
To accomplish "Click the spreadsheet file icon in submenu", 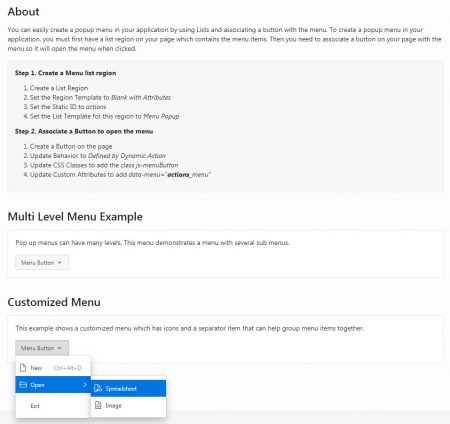I will pyautogui.click(x=98, y=388).
